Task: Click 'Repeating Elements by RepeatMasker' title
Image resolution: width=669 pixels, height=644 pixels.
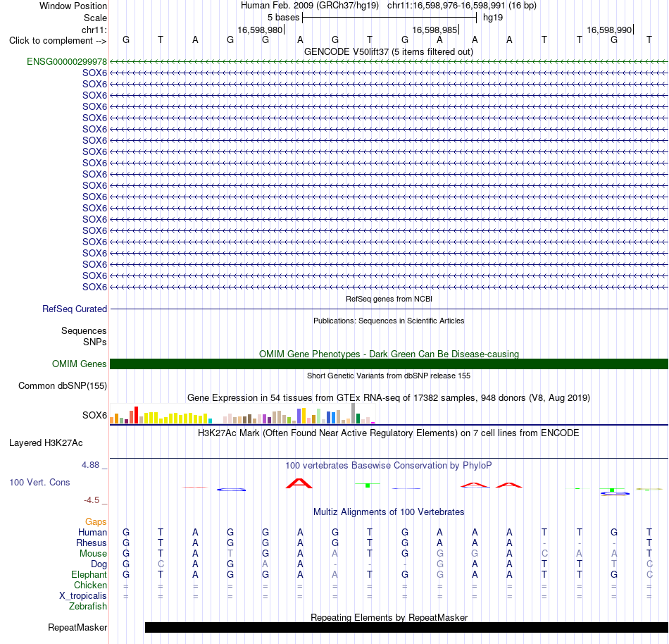Action: point(389,617)
